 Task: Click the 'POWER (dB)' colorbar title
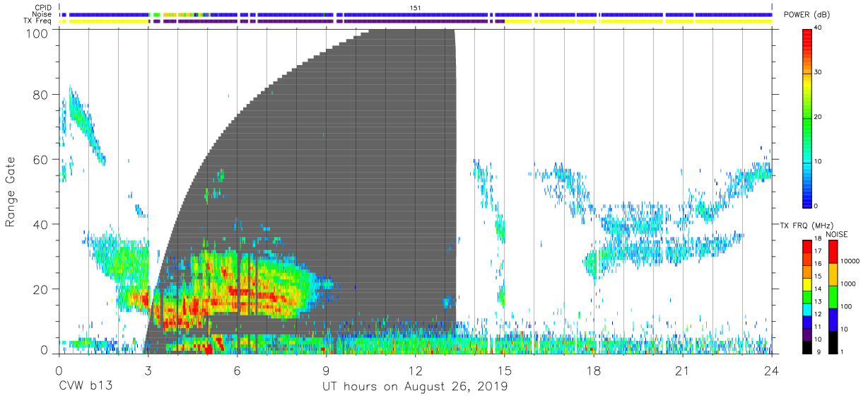pyautogui.click(x=807, y=15)
